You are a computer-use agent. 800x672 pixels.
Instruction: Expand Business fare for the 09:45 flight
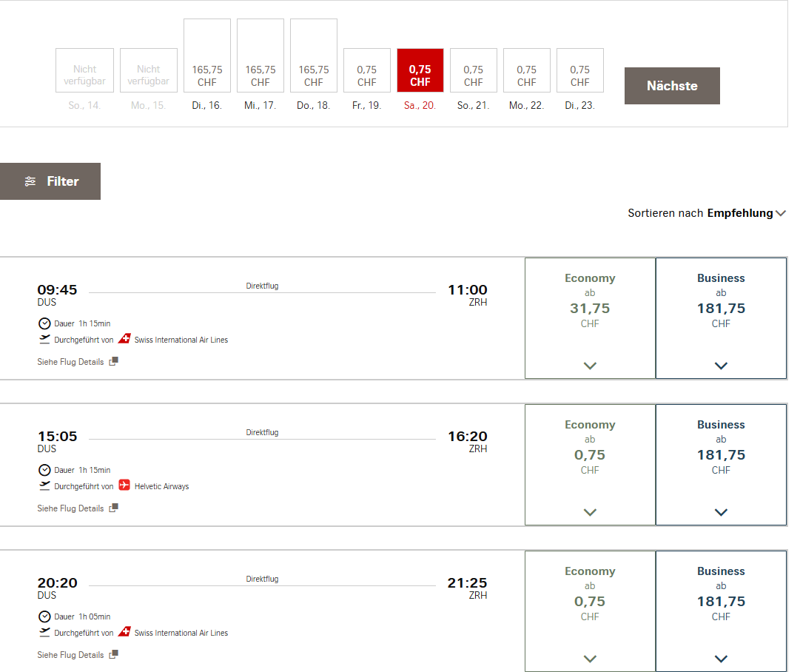click(721, 365)
